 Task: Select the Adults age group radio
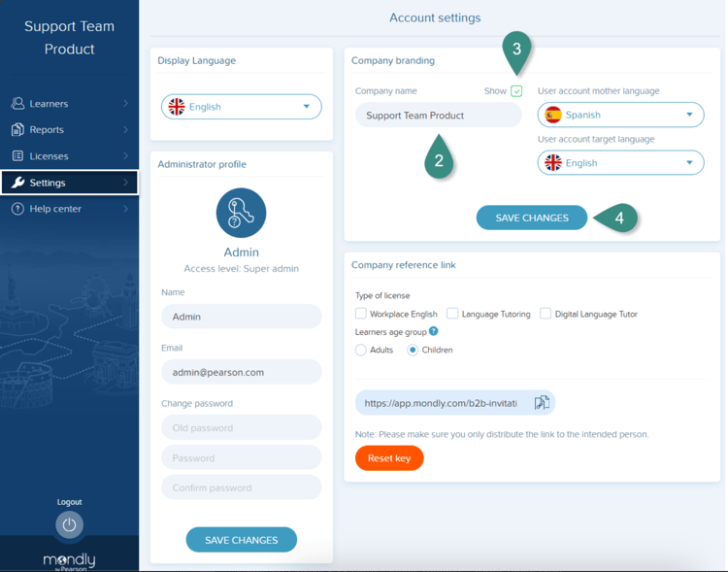click(x=361, y=350)
